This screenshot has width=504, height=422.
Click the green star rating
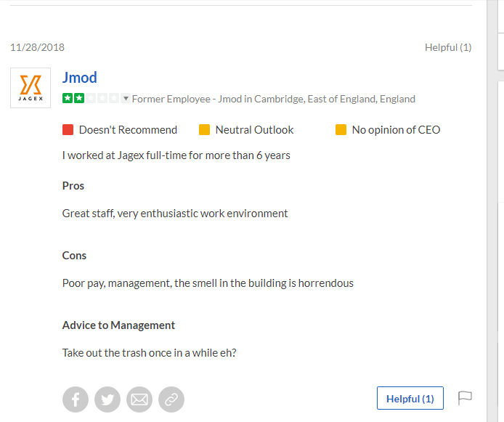[x=73, y=98]
